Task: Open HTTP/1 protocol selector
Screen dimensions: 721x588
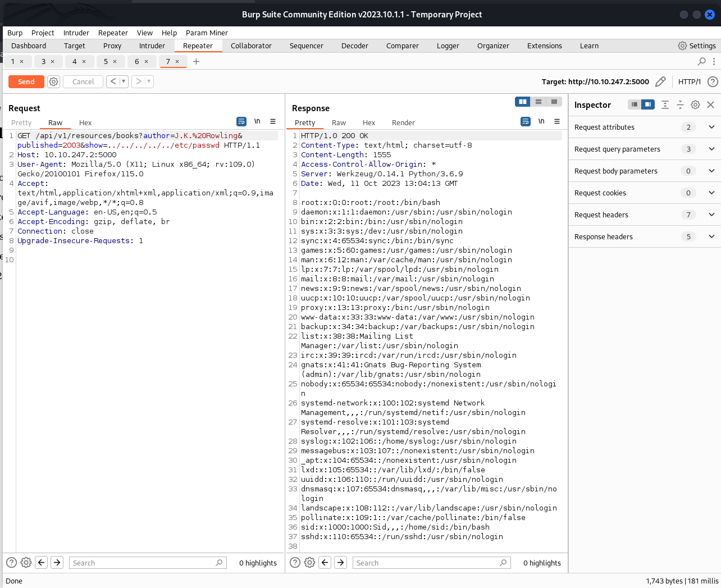Action: point(690,81)
